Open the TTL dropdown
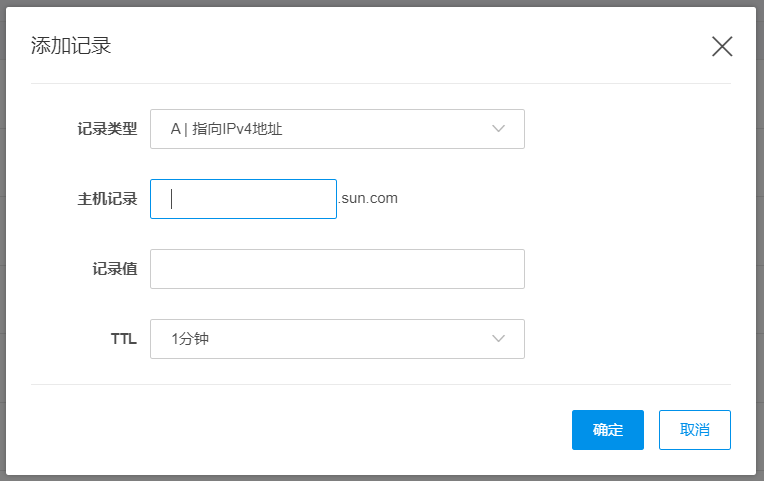764x481 pixels. (x=337, y=339)
